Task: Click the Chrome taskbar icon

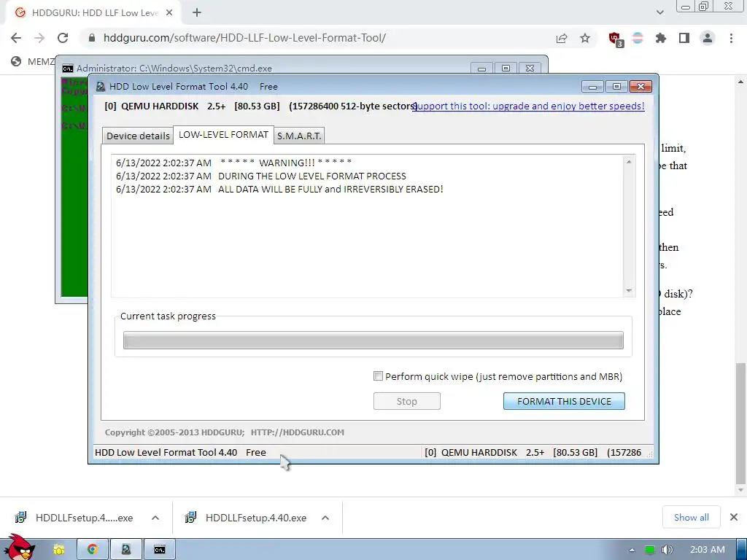Action: (x=93, y=550)
